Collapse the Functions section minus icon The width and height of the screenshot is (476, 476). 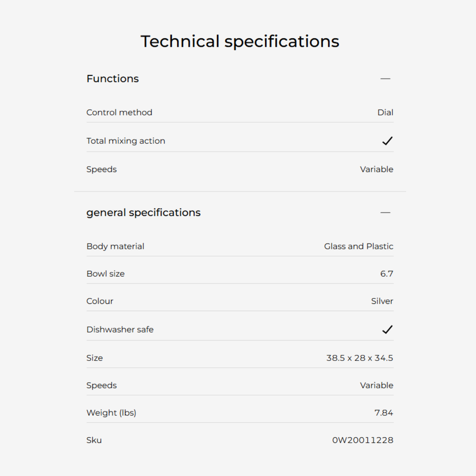click(x=385, y=79)
